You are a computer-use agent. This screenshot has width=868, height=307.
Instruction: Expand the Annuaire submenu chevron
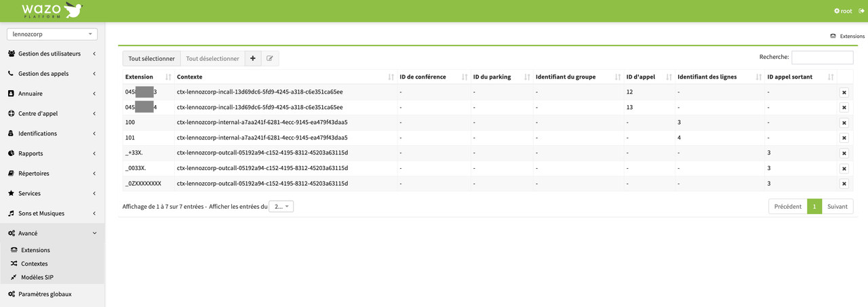(94, 94)
